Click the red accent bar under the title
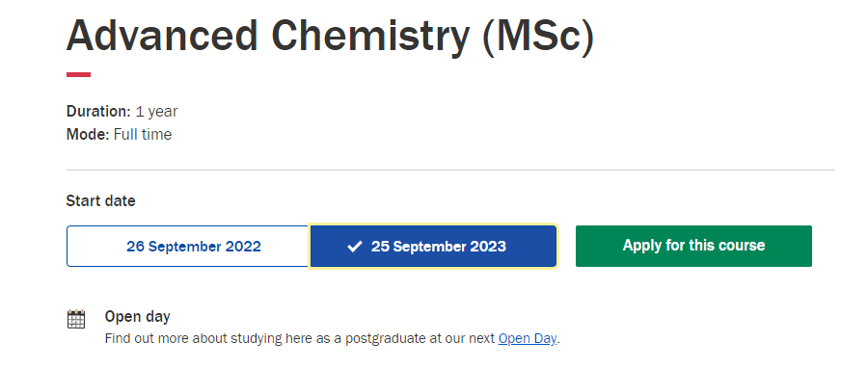 [x=79, y=75]
